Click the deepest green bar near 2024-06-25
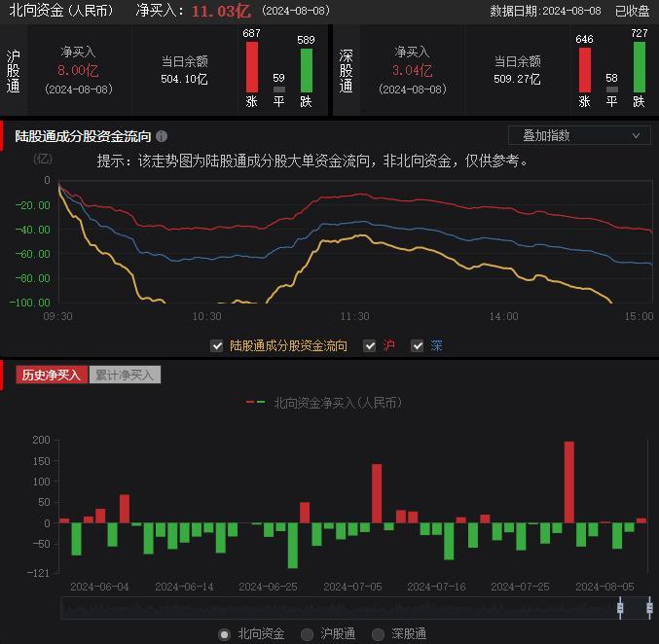Viewport: 659px width, 644px height. pos(293,546)
